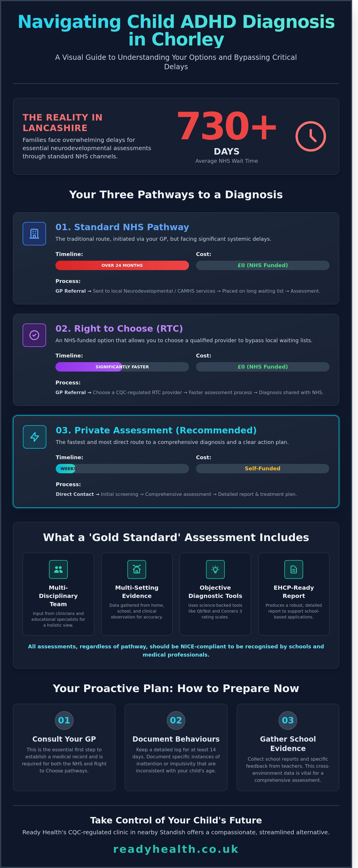This screenshot has height=868, width=358.
Task: Click the Objective Diagnostic Tools lightbulb icon
Action: coord(215,569)
